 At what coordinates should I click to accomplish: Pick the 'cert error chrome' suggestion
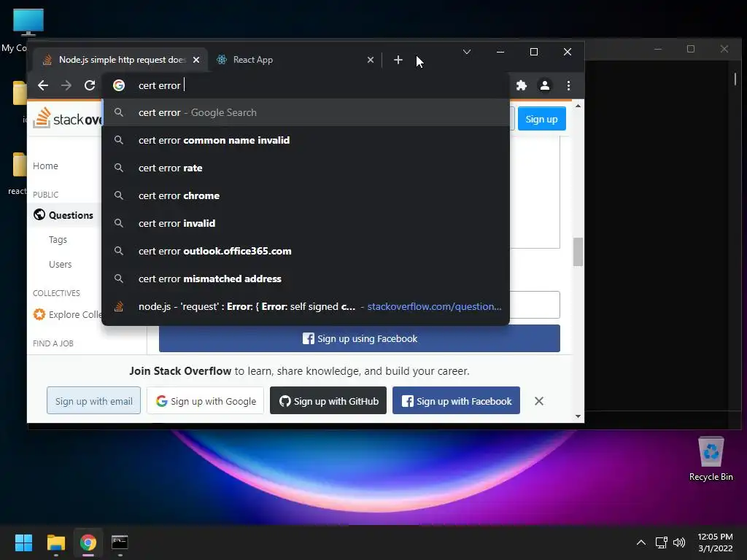click(x=306, y=195)
